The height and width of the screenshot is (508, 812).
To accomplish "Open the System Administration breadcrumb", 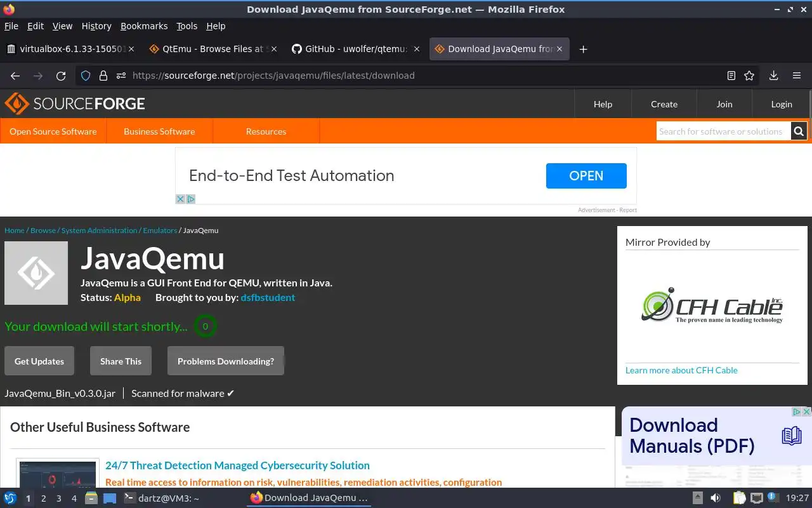I will point(99,231).
